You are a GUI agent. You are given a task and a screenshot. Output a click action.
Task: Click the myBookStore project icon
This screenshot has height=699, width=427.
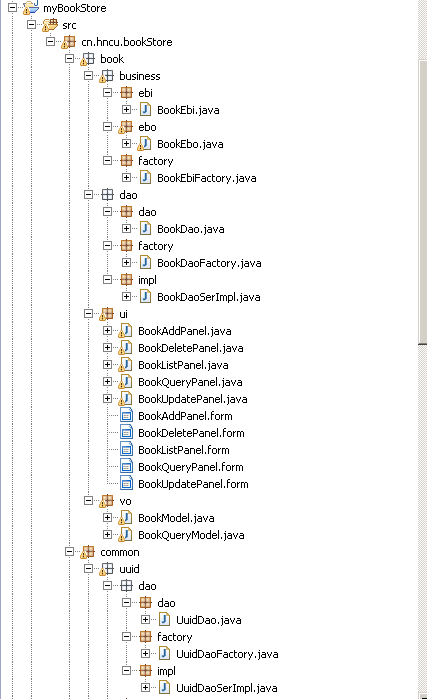pos(30,8)
